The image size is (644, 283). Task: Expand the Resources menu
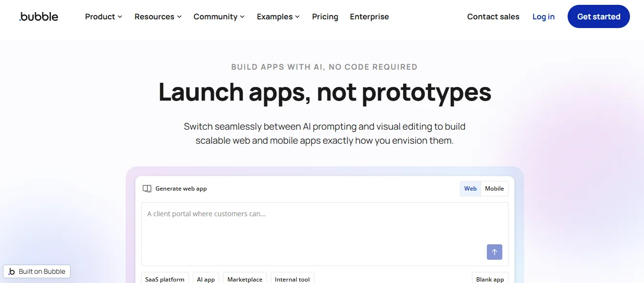coord(158,17)
